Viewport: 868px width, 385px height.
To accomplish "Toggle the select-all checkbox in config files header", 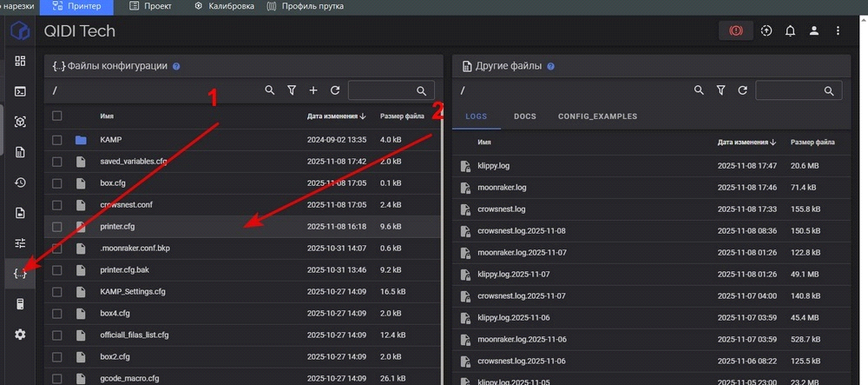I will 57,116.
